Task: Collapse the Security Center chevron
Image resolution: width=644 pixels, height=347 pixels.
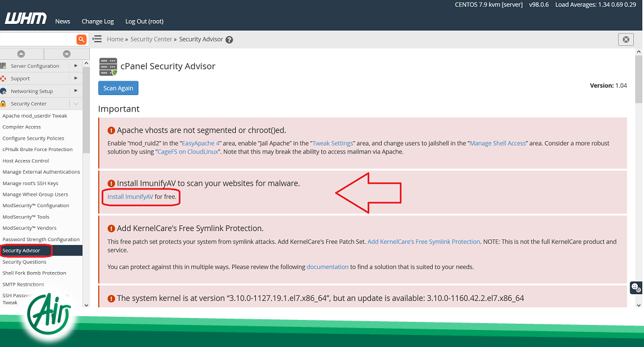Action: [x=75, y=104]
